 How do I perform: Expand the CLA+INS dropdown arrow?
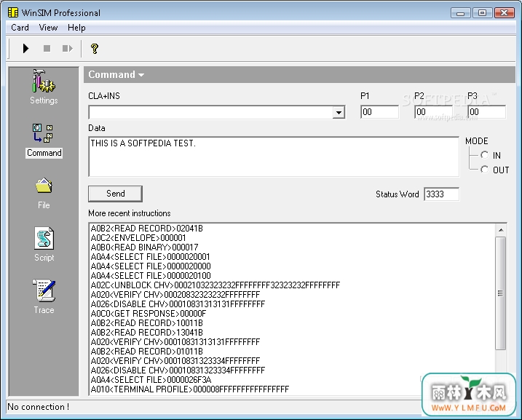pyautogui.click(x=339, y=113)
